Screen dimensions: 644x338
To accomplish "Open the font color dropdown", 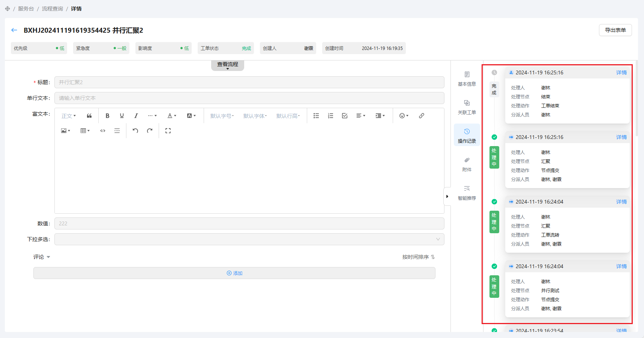I will (x=172, y=116).
